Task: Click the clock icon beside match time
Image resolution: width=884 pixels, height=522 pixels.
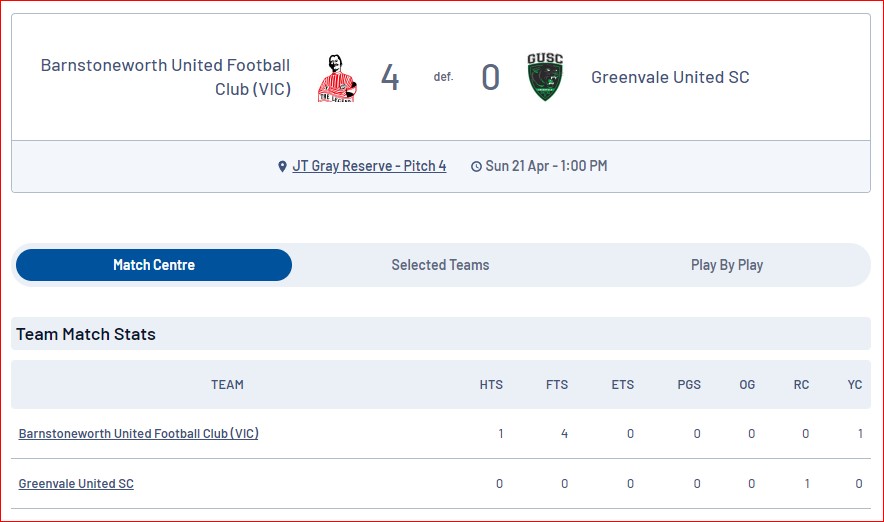Action: point(476,166)
